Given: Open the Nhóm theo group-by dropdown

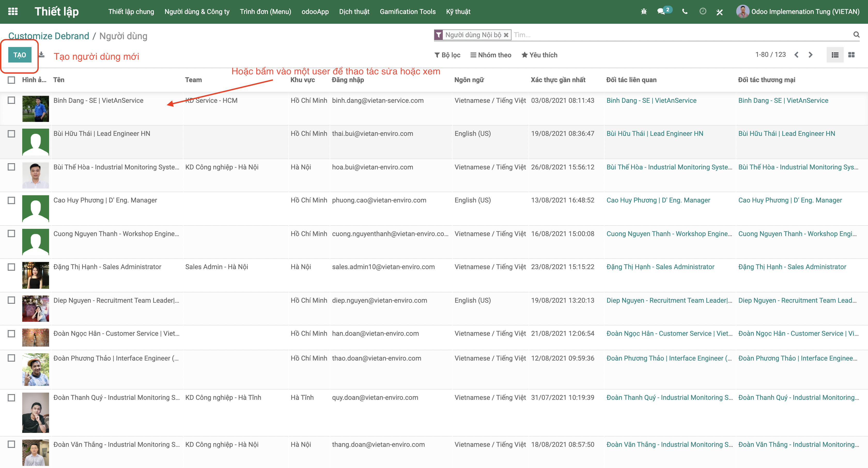Looking at the screenshot, I should coord(491,55).
